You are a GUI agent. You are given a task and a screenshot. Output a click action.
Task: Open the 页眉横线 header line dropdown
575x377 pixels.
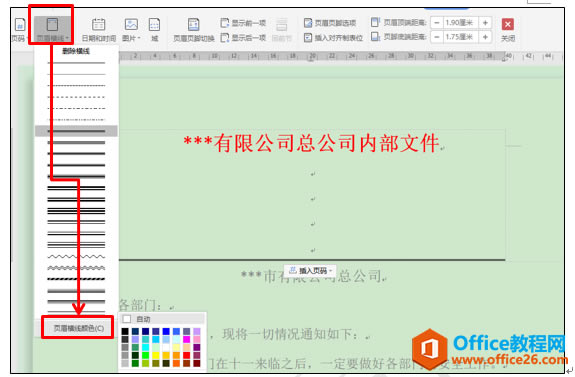coord(52,29)
